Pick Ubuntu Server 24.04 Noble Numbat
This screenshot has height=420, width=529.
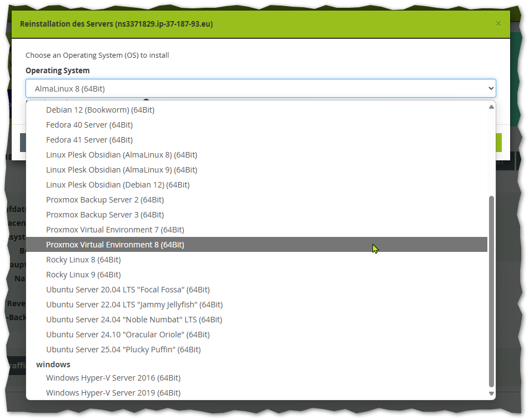coord(134,320)
